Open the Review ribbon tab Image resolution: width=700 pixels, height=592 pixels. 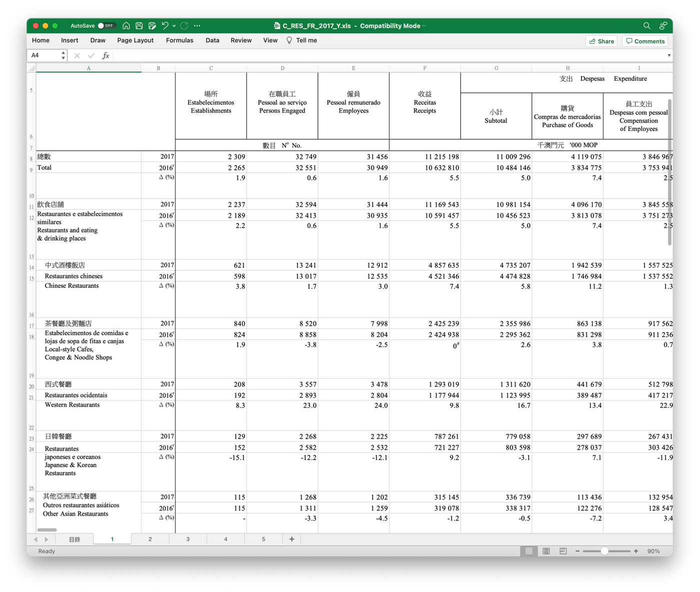coord(241,40)
